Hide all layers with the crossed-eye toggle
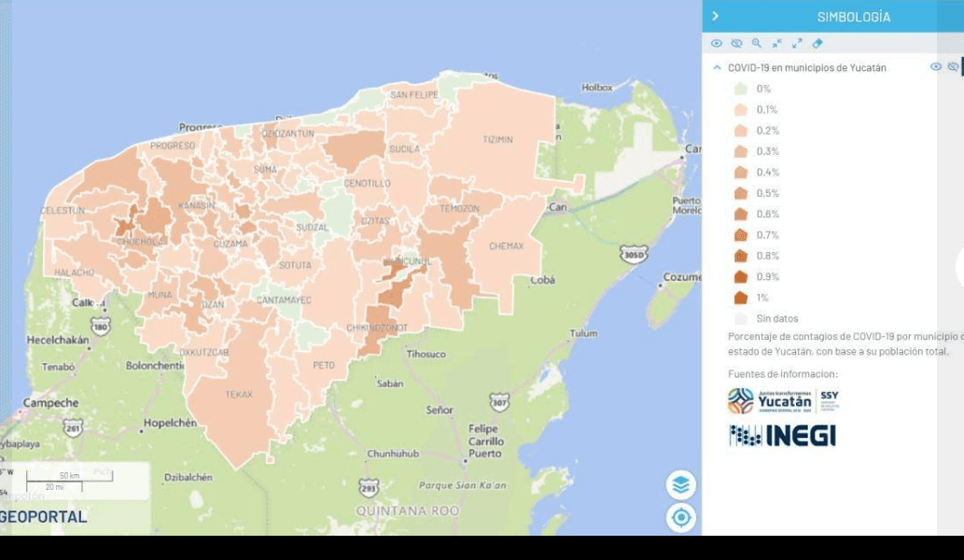Screen dimensions: 964x560 tap(736, 43)
